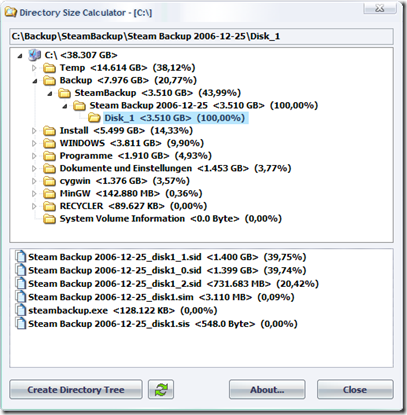Screen dimensions: 407x415
Task: Expand the Programme folder node
Action: (34, 156)
